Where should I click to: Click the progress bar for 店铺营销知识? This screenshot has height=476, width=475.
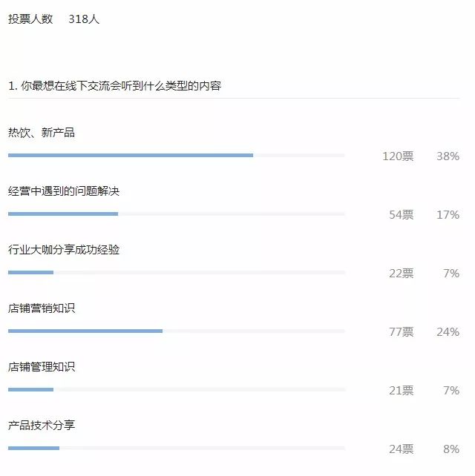point(176,331)
